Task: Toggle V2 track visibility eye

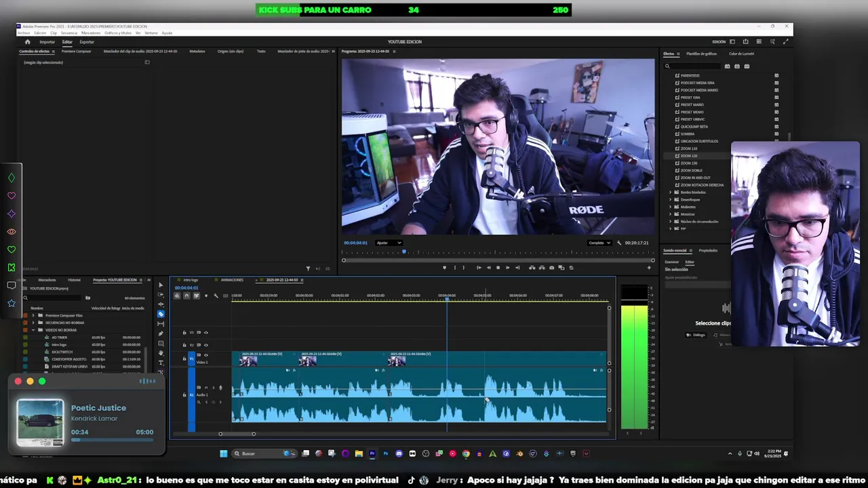Action: [x=206, y=345]
